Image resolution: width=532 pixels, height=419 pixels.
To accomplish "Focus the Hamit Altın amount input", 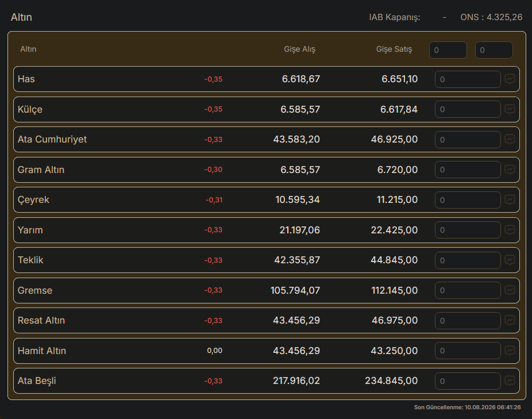I will (x=468, y=351).
